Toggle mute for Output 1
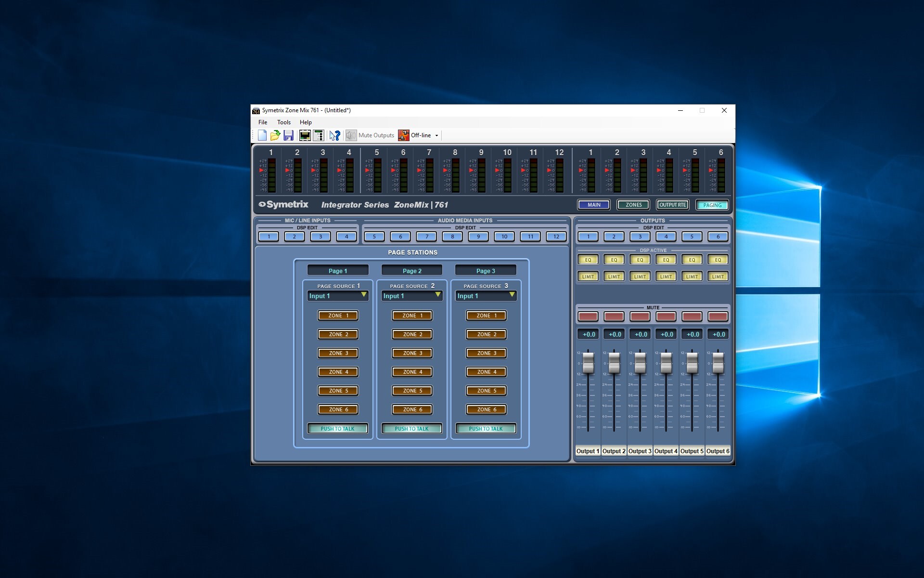 click(588, 316)
